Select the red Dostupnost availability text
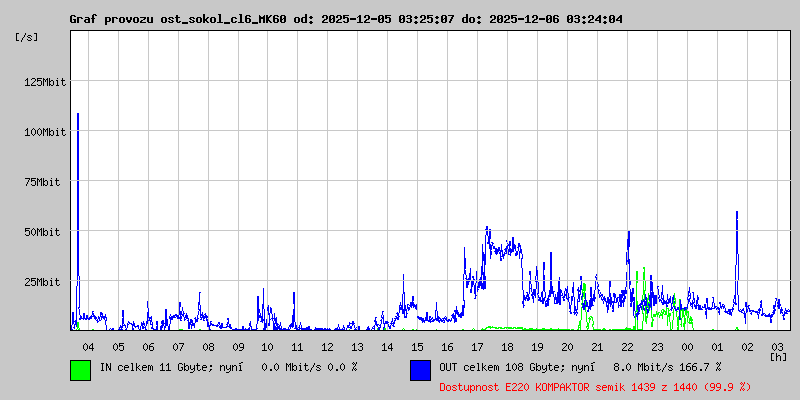 [594, 386]
